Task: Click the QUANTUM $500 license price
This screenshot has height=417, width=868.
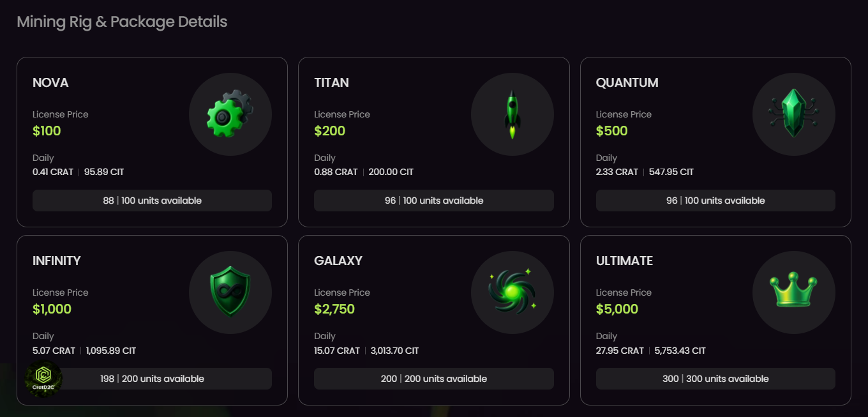Action: point(611,131)
